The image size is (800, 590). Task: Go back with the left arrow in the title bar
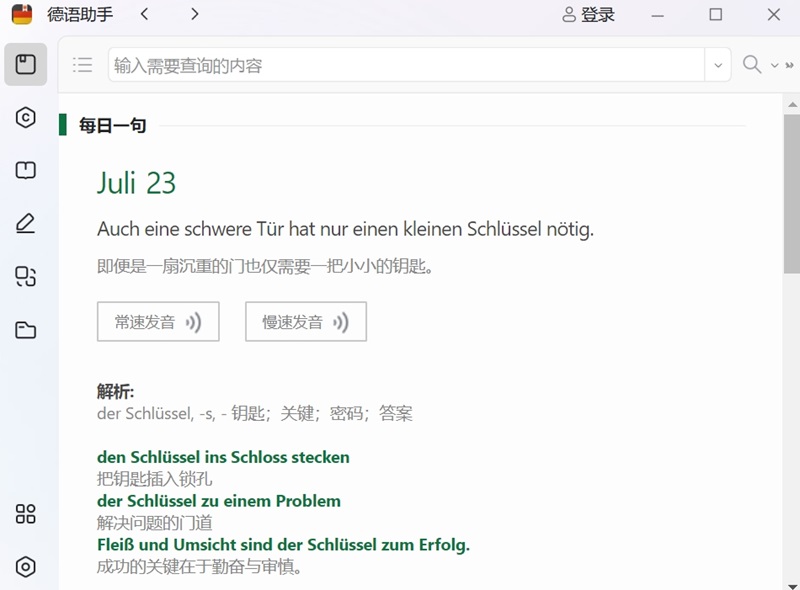point(145,14)
